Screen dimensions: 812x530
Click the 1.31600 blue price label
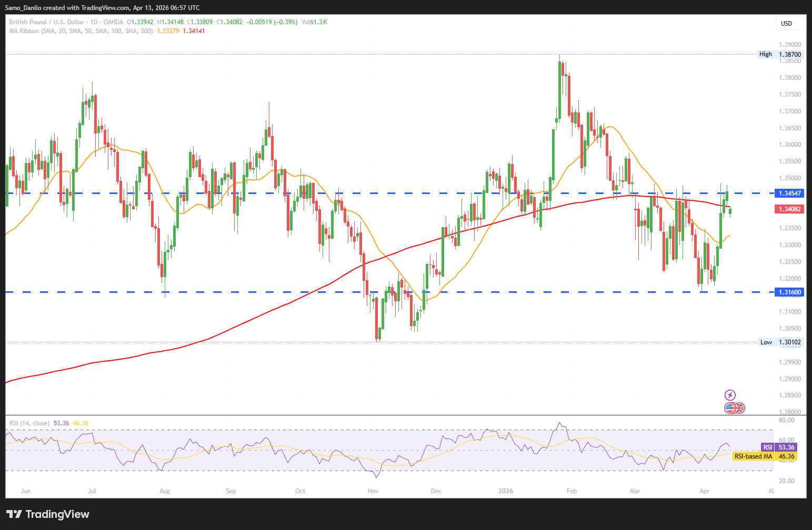[789, 292]
